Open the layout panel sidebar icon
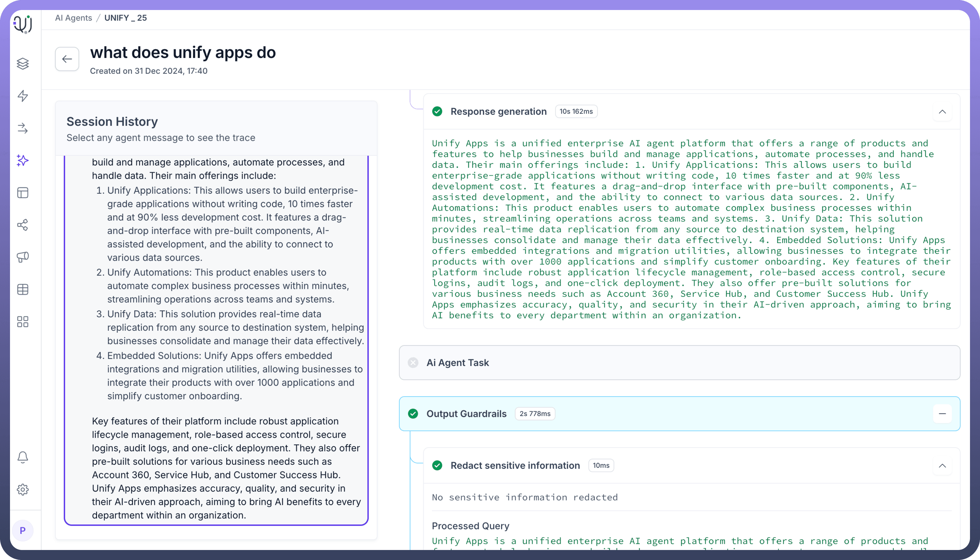The width and height of the screenshot is (980, 560). [x=23, y=193]
